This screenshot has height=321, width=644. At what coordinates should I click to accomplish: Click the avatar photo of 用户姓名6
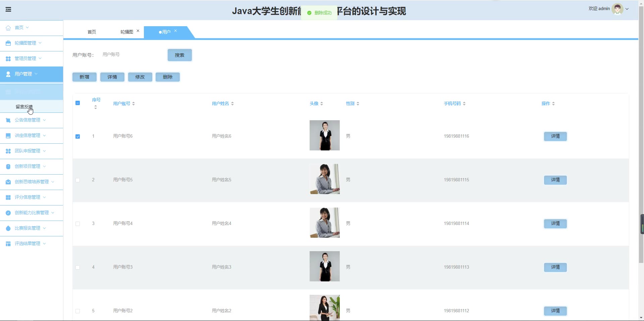click(325, 135)
